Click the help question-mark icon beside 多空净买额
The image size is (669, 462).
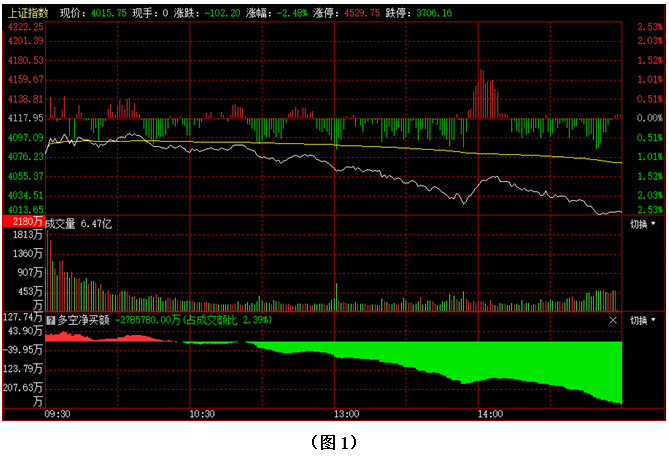pos(50,320)
